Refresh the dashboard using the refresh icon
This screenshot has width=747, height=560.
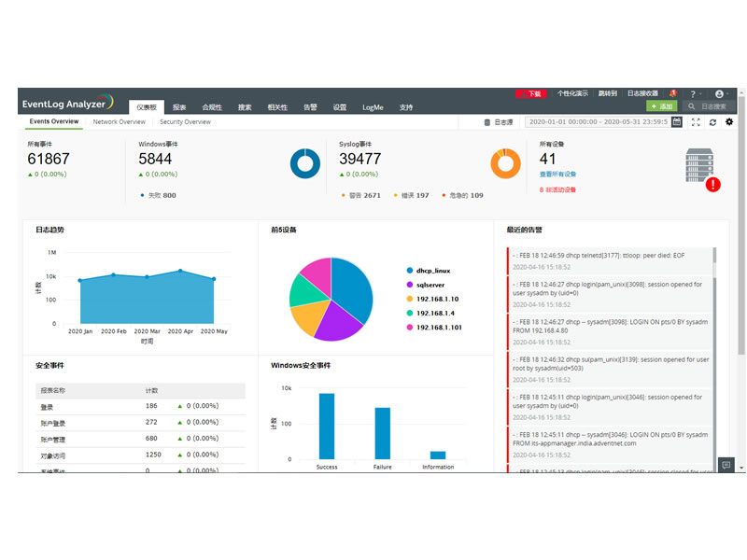[712, 122]
